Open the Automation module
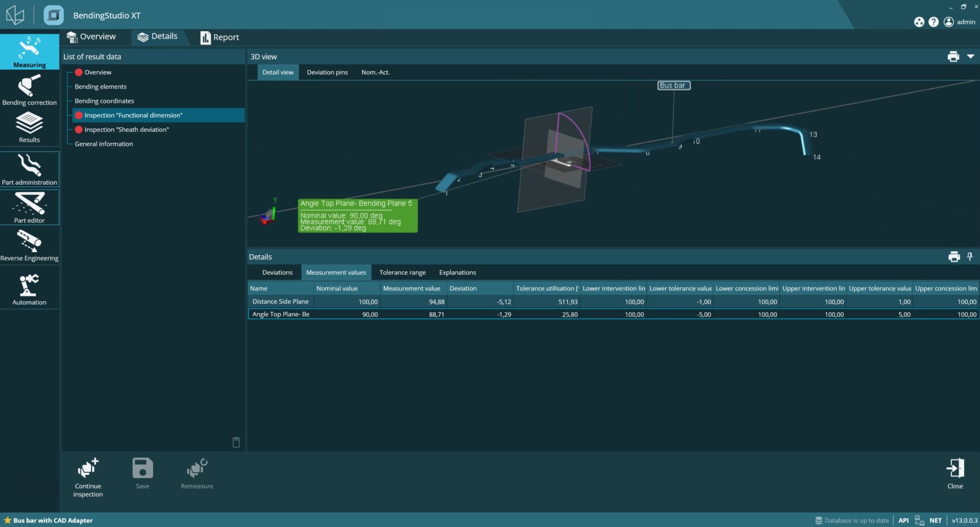Screen dimensions: 980x527 pos(29,290)
